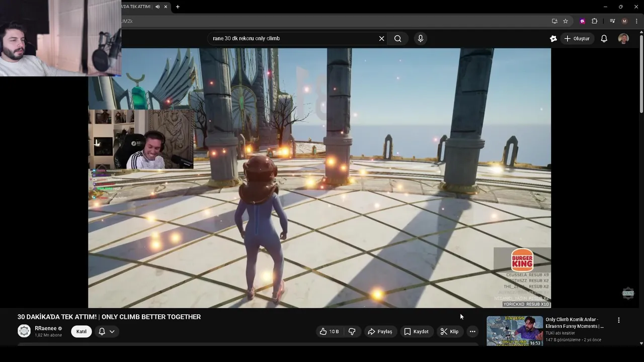Click the video player to pause
Image resolution: width=644 pixels, height=362 pixels.
click(x=319, y=178)
